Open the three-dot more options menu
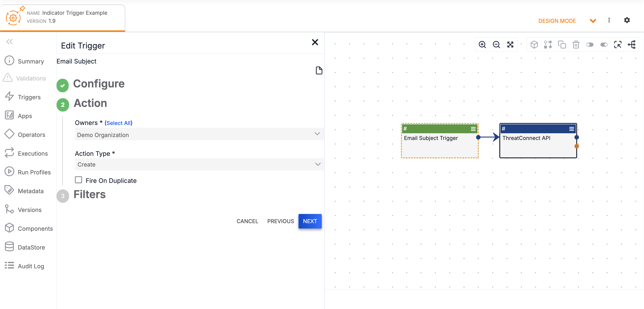The image size is (644, 309). (609, 20)
